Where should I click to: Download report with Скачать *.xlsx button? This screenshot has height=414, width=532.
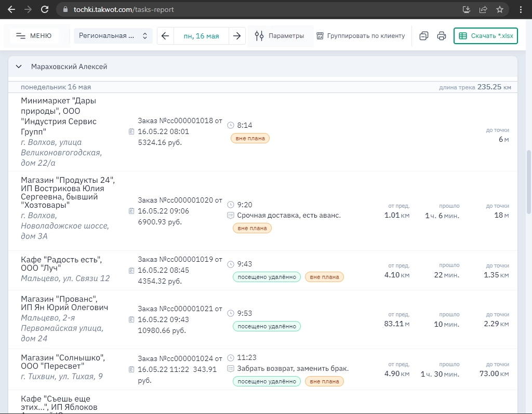(x=485, y=36)
